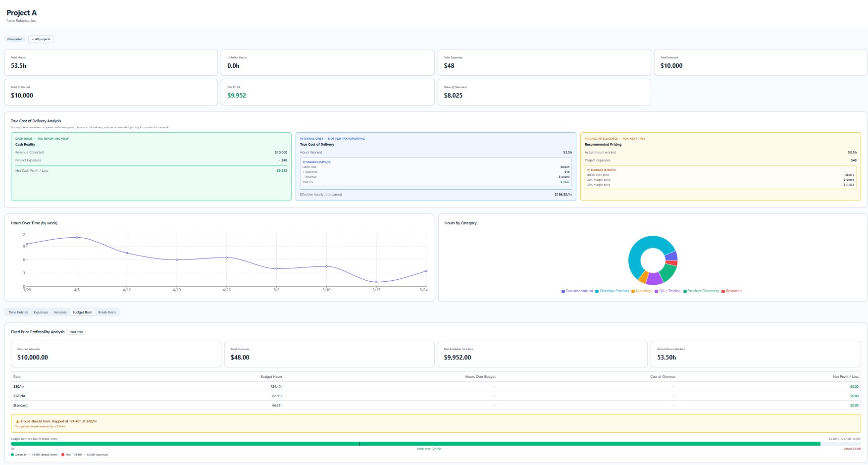Click the Break-even price $8,073 row
This screenshot has height=465, width=868.
coord(720,175)
